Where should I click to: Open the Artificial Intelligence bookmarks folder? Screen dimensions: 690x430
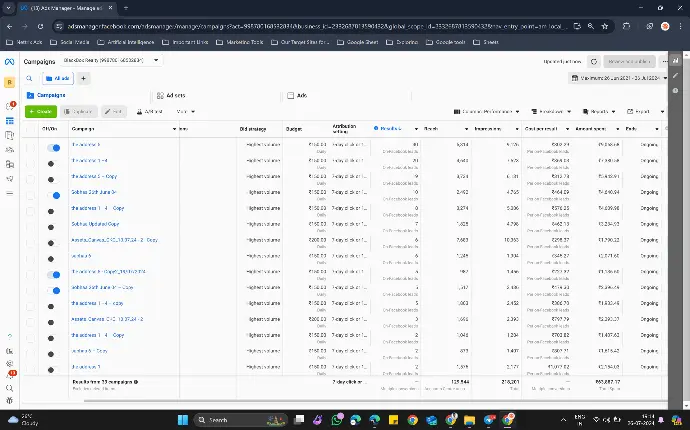pyautogui.click(x=126, y=42)
